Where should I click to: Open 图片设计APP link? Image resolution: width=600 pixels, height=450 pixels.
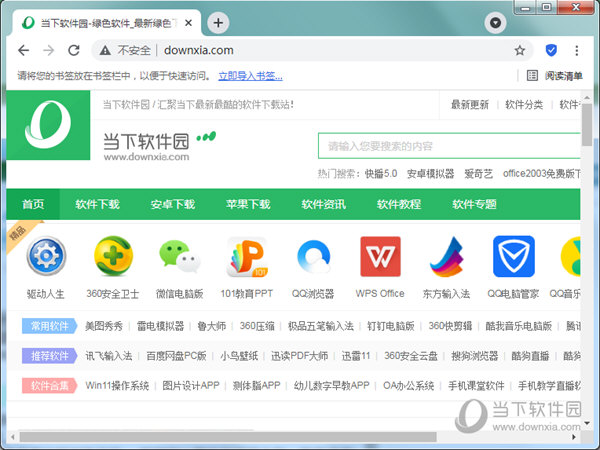pos(191,386)
